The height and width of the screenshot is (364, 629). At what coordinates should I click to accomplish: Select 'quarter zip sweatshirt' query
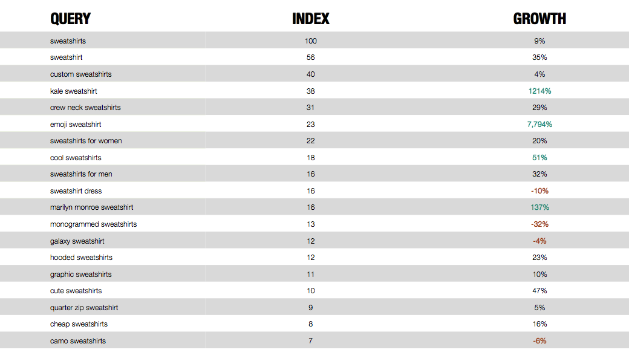[x=84, y=308]
